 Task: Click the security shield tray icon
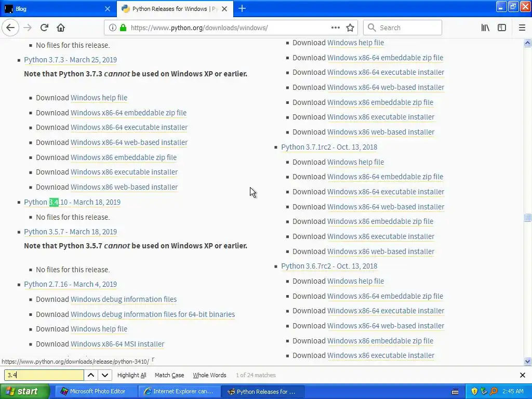coord(474,391)
